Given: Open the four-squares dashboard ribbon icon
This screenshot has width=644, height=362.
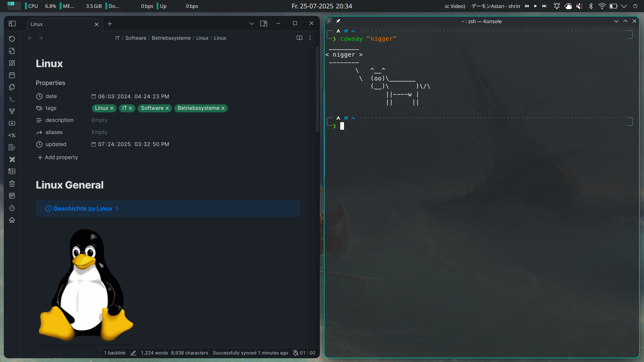Looking at the screenshot, I should point(12,63).
